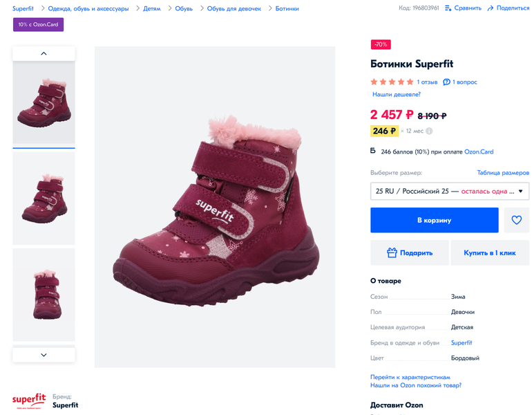This screenshot has height=415, width=532.
Task: Add product to favorites with heart icon
Action: pyautogui.click(x=516, y=220)
